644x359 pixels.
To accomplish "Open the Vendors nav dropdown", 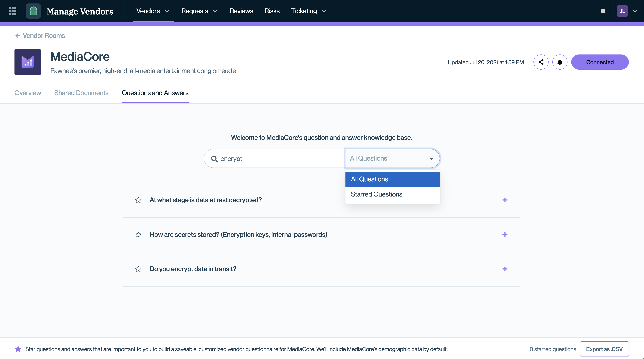I will 153,11.
